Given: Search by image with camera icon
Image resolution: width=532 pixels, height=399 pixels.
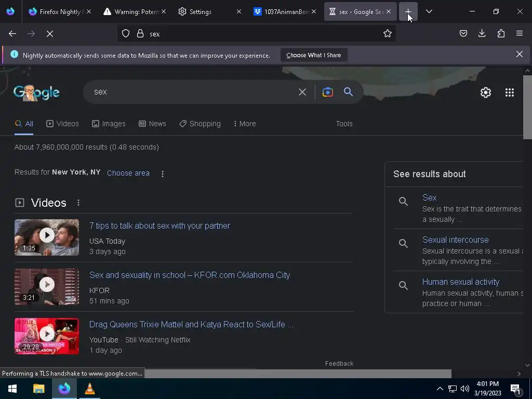Looking at the screenshot, I should tap(327, 92).
